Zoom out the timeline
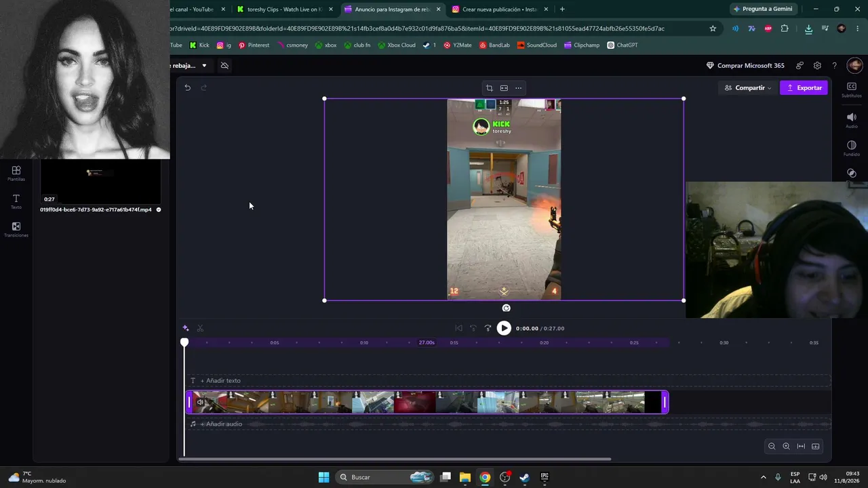The height and width of the screenshot is (488, 868). click(x=772, y=446)
